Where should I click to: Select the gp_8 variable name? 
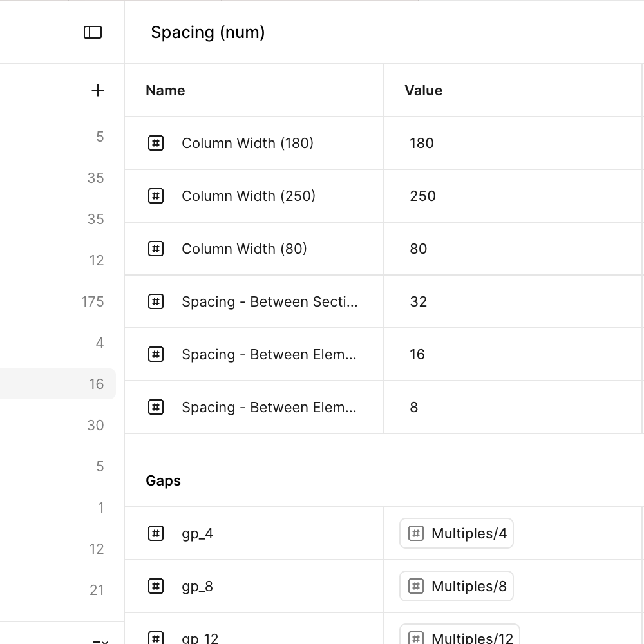tap(197, 587)
